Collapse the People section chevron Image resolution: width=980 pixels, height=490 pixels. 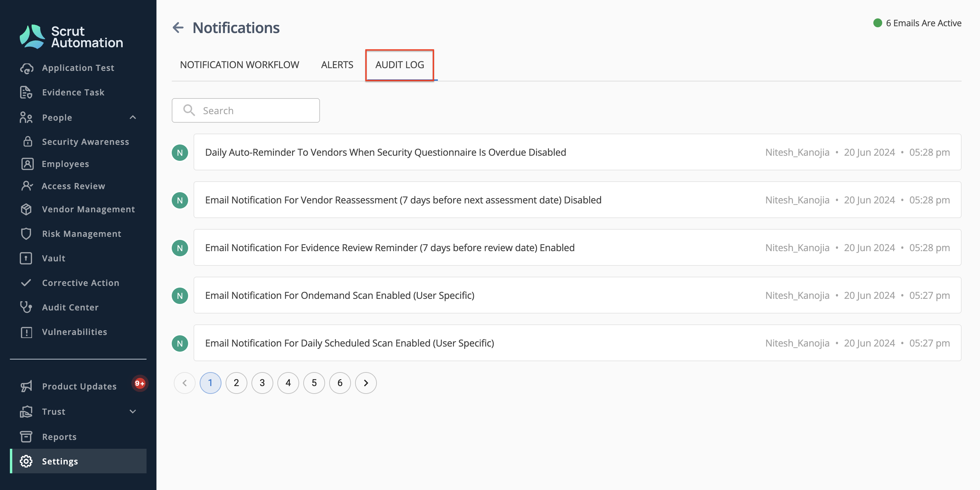click(x=133, y=118)
